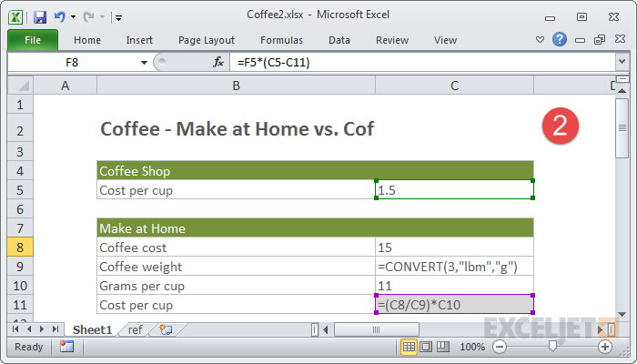Click the 'Grams per cup' label cell
Screen dimensions: 637x364
[236, 286]
